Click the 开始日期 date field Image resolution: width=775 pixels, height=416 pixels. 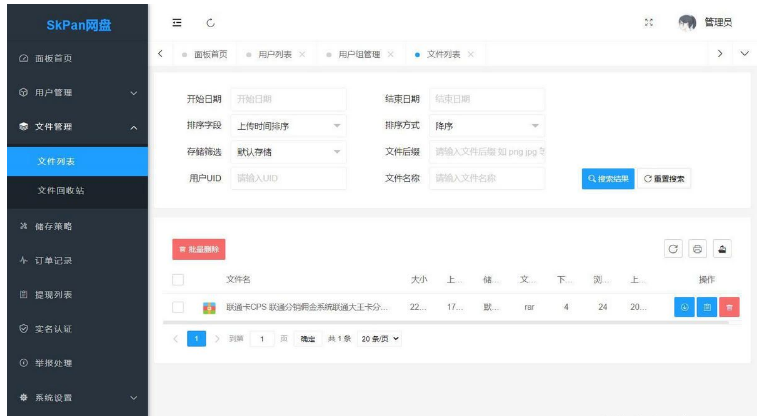tap(288, 99)
